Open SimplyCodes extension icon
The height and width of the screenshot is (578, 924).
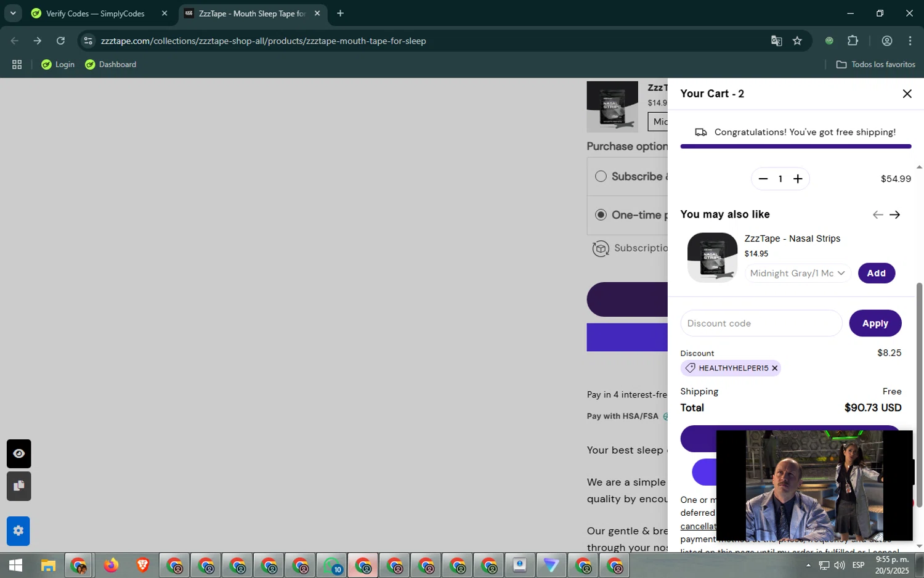click(829, 41)
